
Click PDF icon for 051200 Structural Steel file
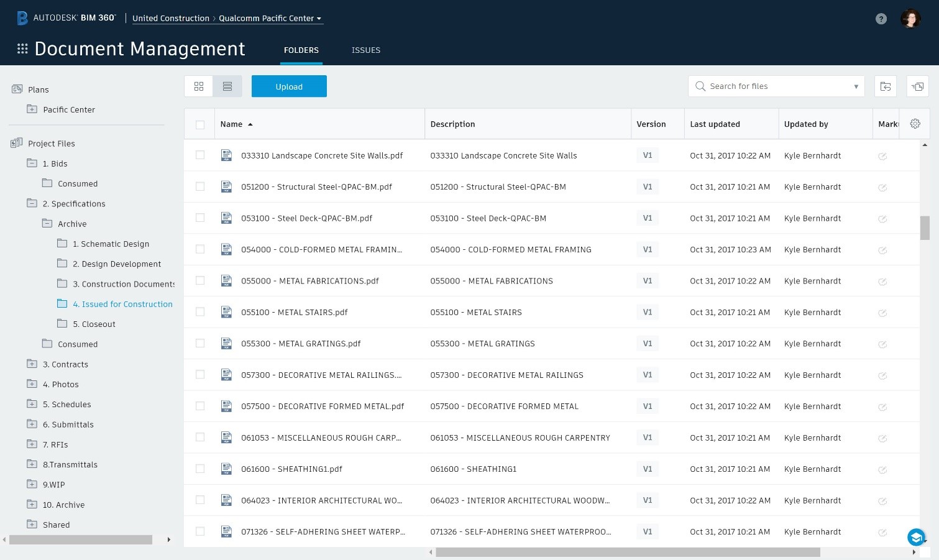coord(226,186)
